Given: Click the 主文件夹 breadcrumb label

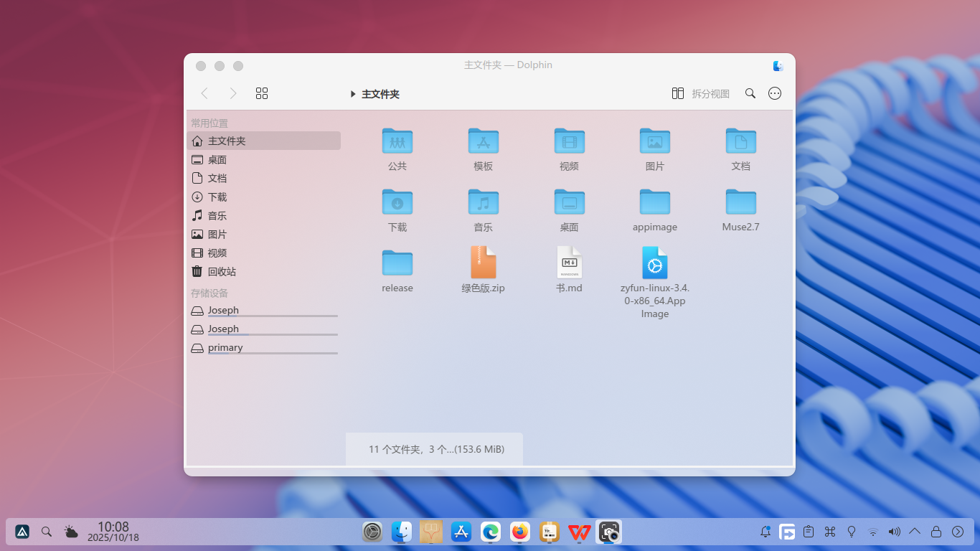Looking at the screenshot, I should pos(380,94).
